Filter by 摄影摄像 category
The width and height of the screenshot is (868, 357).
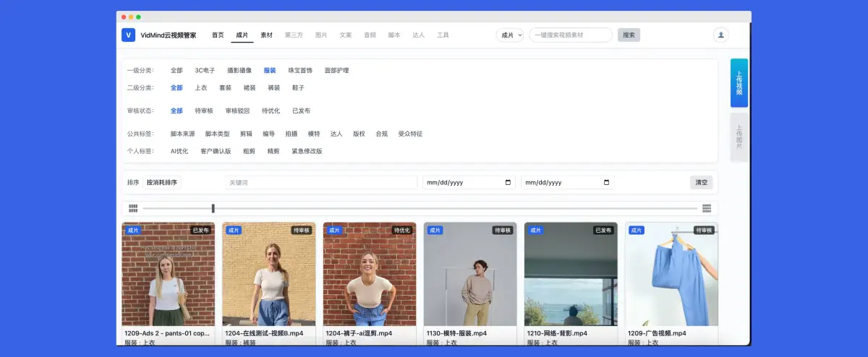(x=239, y=70)
